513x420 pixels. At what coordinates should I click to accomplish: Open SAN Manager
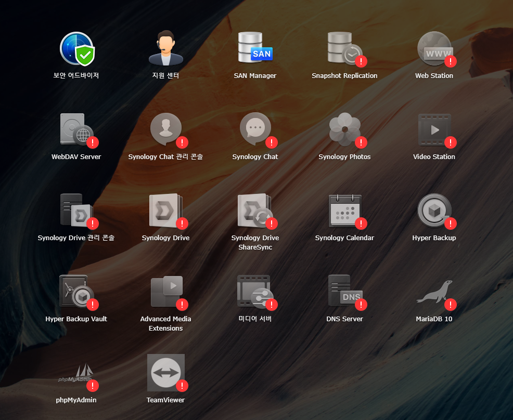pos(255,49)
